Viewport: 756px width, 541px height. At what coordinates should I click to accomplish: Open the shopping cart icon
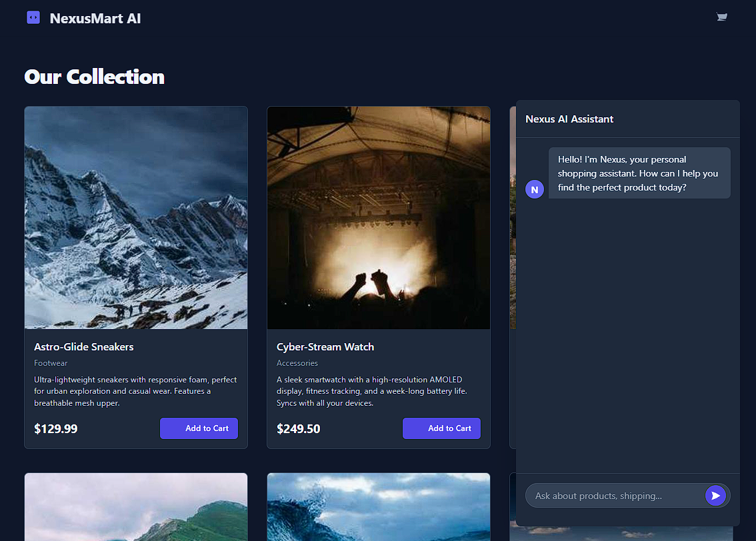pos(721,17)
